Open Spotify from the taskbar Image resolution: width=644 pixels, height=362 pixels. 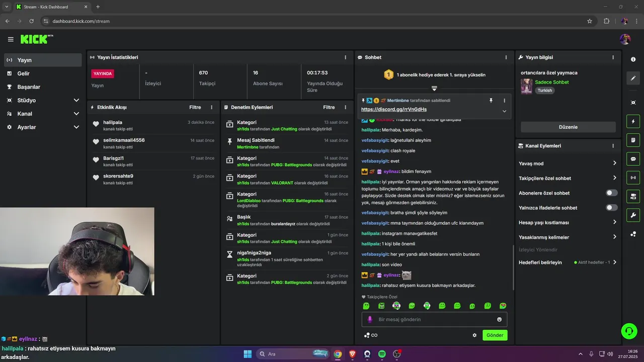[382, 354]
